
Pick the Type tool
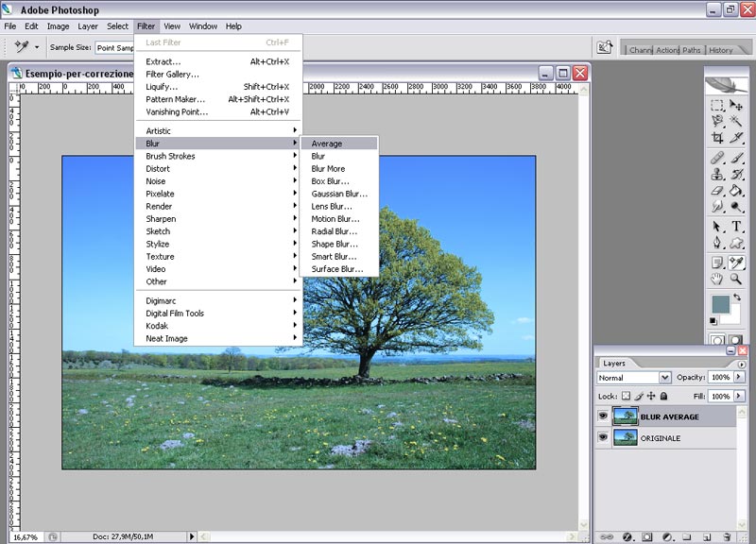coord(737,227)
